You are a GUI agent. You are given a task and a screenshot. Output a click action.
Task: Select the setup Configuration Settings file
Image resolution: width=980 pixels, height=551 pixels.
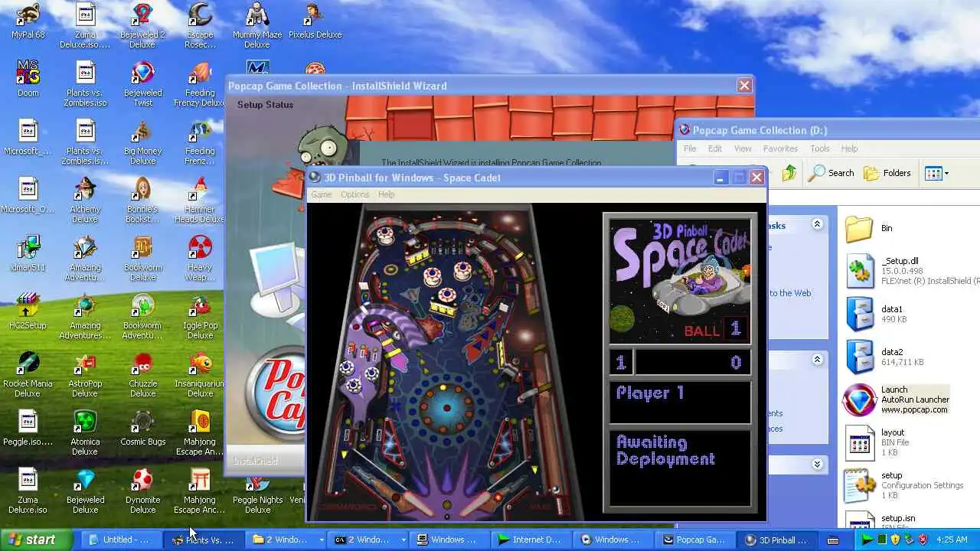(x=905, y=485)
